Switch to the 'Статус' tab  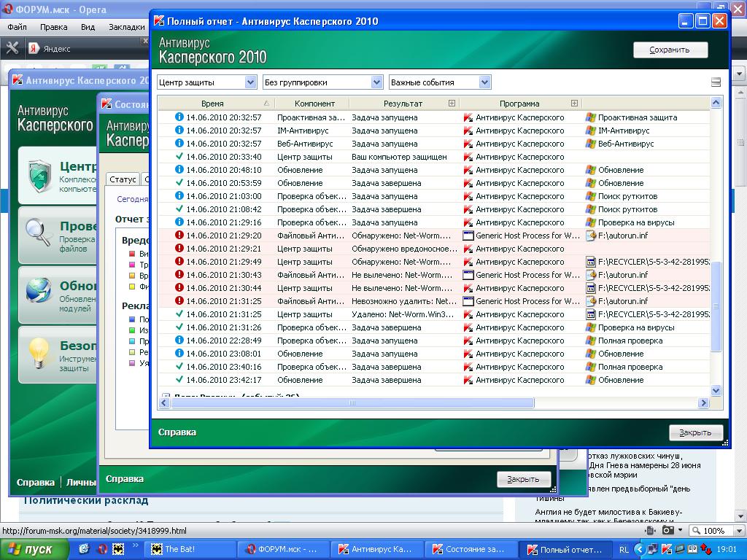coord(123,179)
